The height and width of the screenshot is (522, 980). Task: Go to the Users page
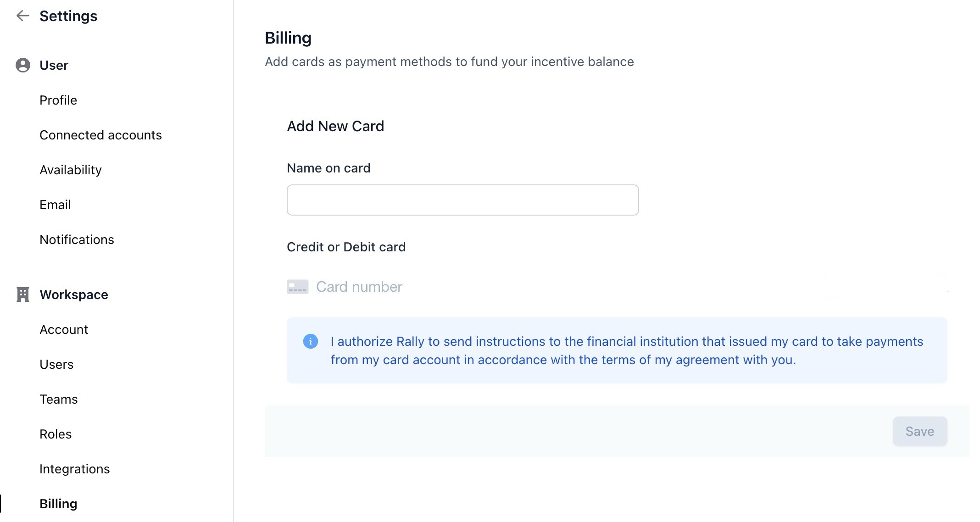click(56, 364)
